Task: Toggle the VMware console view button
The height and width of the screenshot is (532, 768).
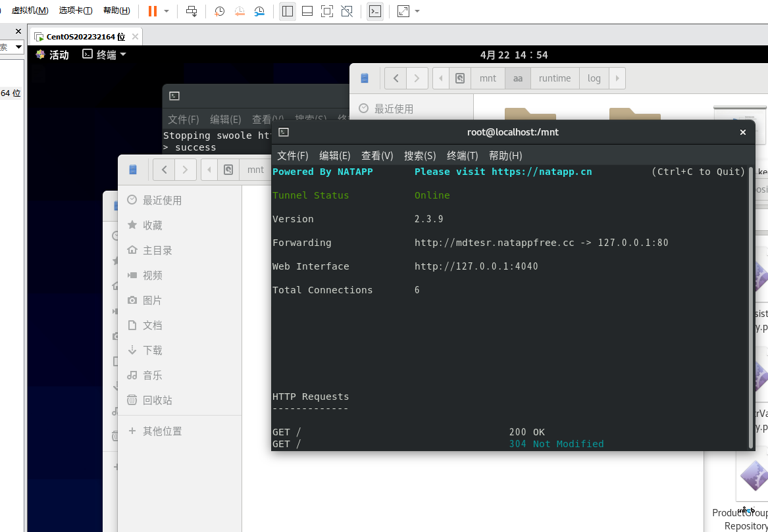Action: pos(375,11)
